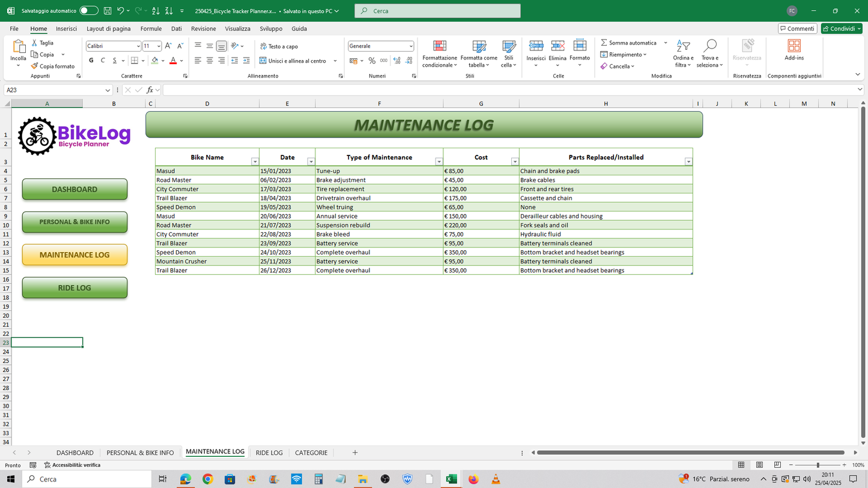Click the Taglia scissors icon
This screenshot has width=868, height=488.
click(x=35, y=43)
